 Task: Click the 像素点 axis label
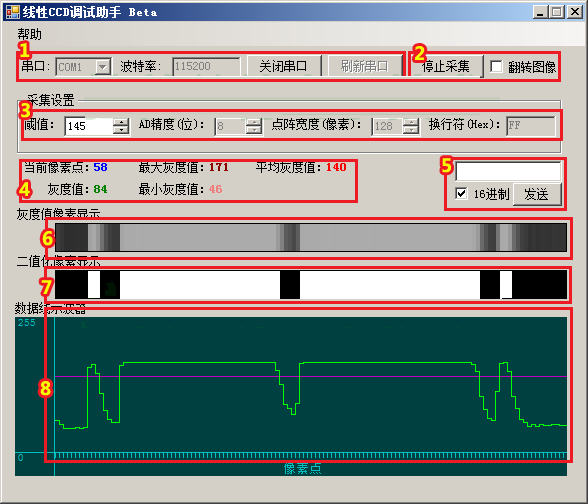pyautogui.click(x=302, y=468)
